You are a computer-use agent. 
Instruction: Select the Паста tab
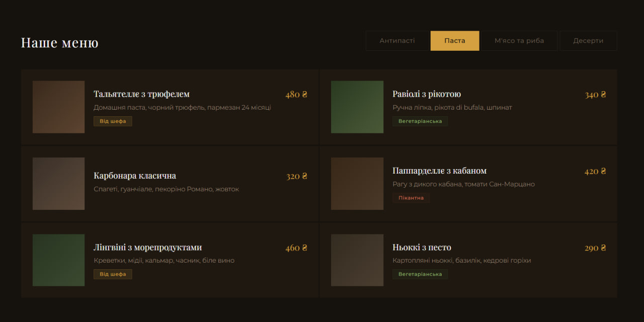click(x=455, y=41)
